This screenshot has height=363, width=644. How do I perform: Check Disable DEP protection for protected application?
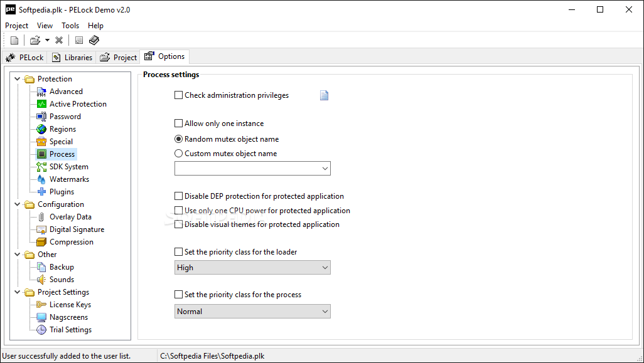(x=179, y=196)
